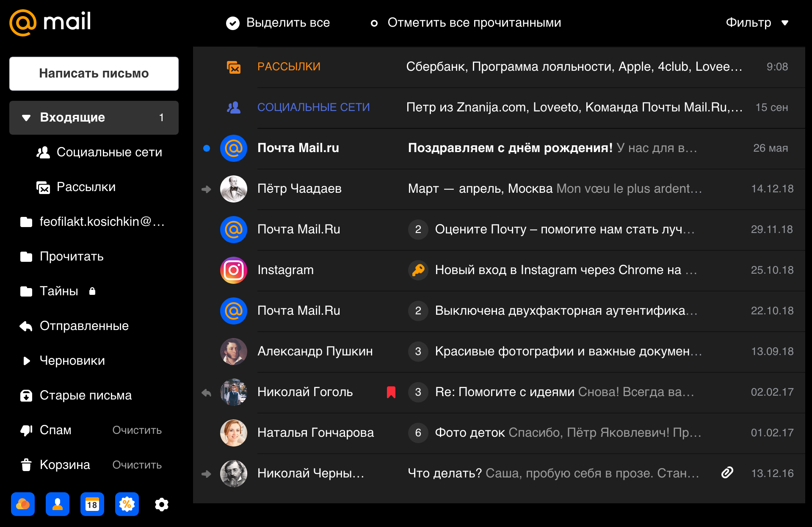Viewport: 812px width, 527px height.
Task: Expand thread count 2 on Оцените Почту
Action: (x=418, y=229)
